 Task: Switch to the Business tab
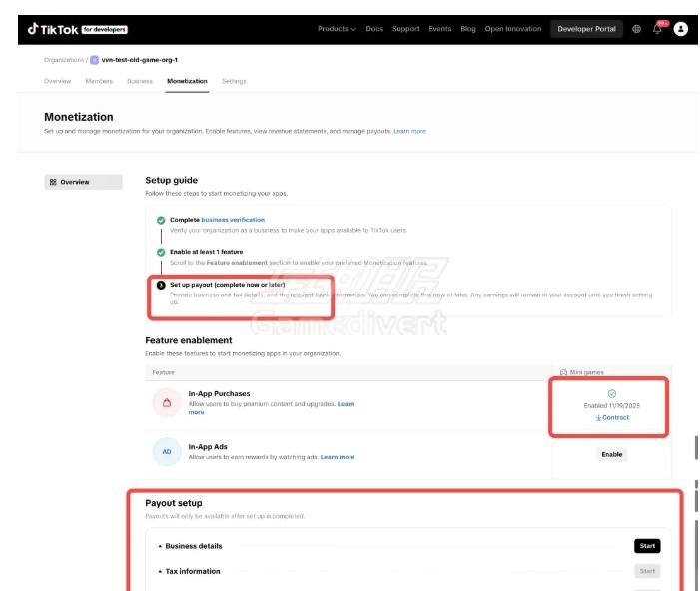(x=140, y=81)
